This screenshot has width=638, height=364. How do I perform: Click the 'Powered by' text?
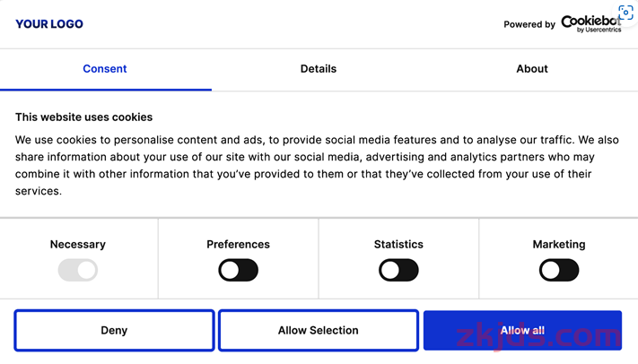[529, 24]
